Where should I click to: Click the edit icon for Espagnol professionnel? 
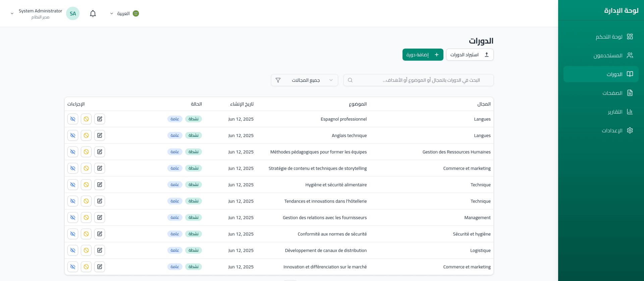click(100, 119)
